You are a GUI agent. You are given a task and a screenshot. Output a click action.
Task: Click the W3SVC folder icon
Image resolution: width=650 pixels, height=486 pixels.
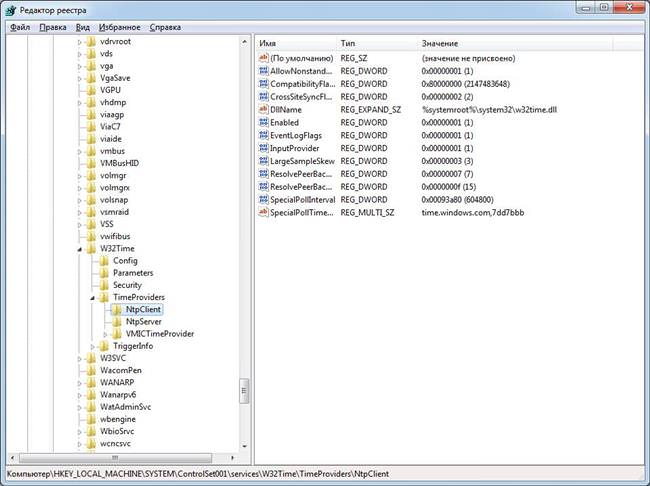coord(91,358)
